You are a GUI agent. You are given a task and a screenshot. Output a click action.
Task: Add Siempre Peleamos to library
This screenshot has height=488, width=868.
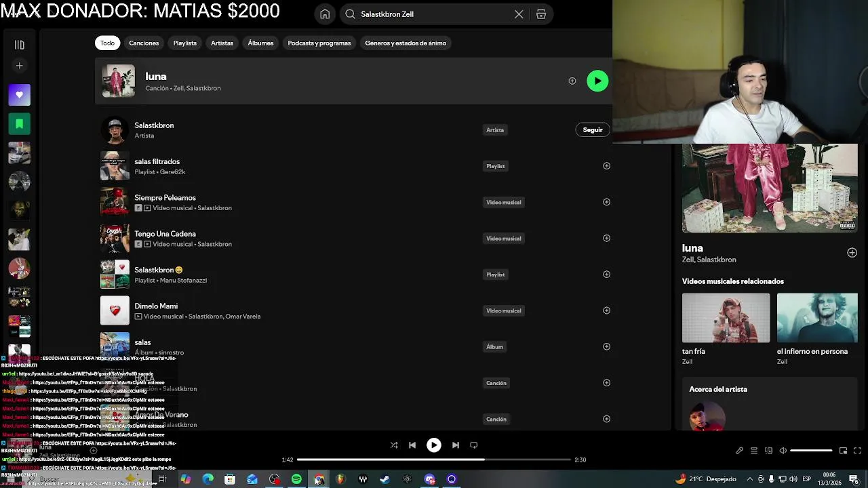click(606, 202)
